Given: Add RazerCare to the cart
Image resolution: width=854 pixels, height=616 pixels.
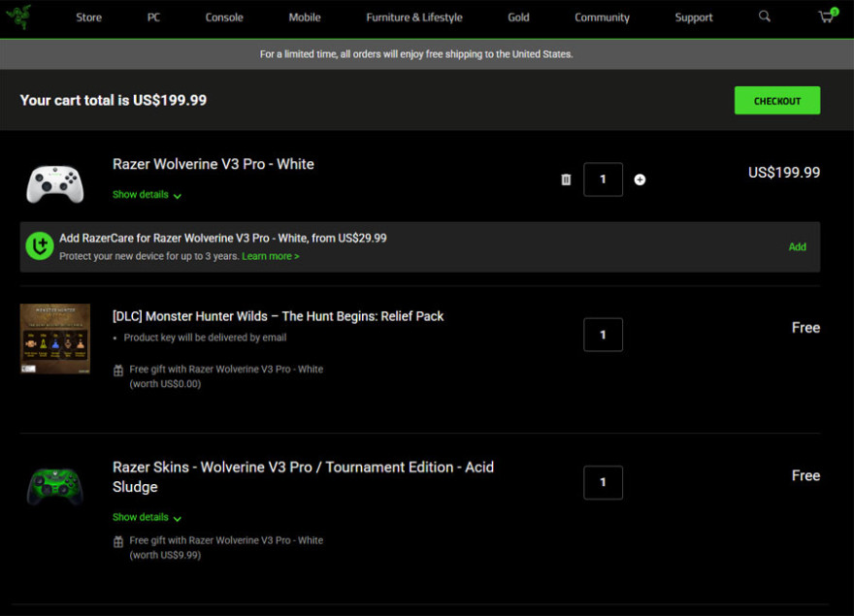Looking at the screenshot, I should (x=798, y=246).
